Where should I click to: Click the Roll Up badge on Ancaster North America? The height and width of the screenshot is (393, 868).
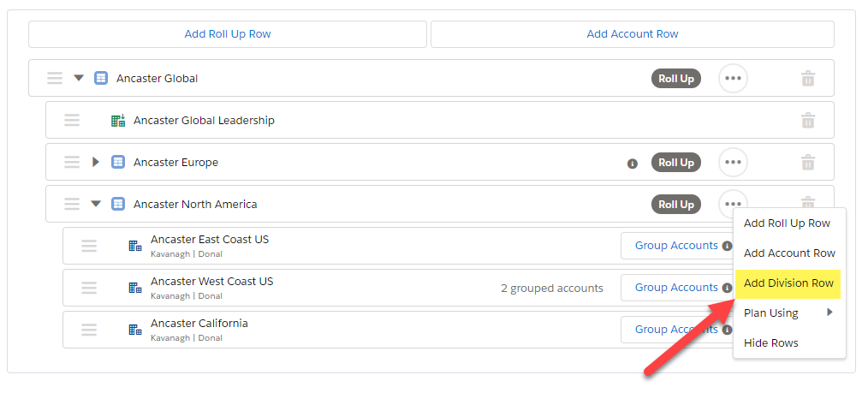click(x=676, y=205)
